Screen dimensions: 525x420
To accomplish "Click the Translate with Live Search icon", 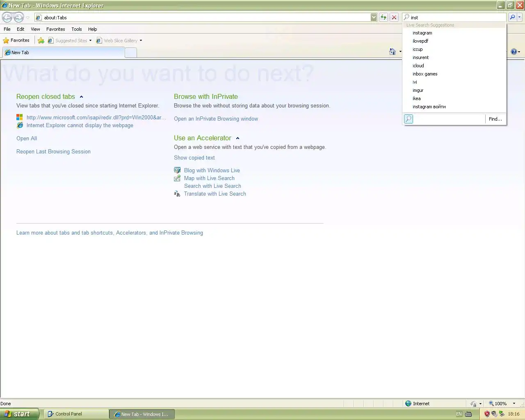I will [177, 194].
